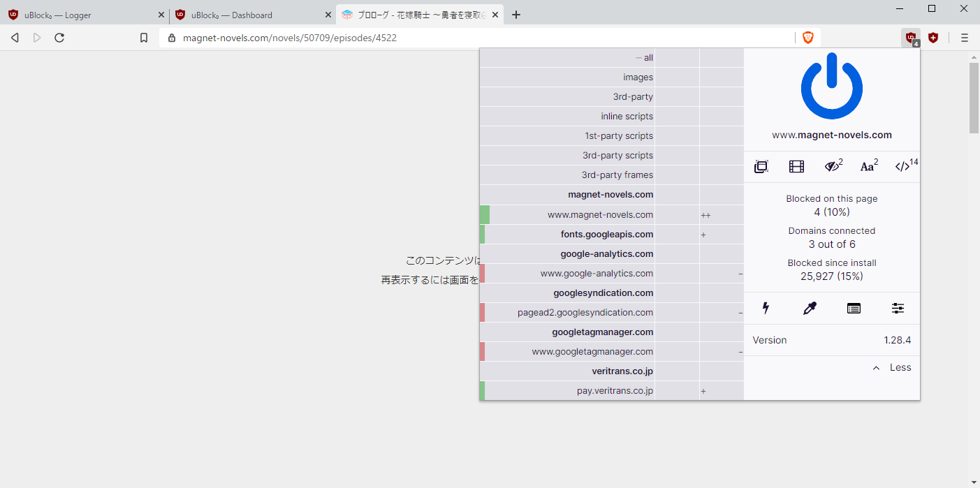Screen dimensions: 980x488
Task: Reload the page
Action: tap(59, 38)
